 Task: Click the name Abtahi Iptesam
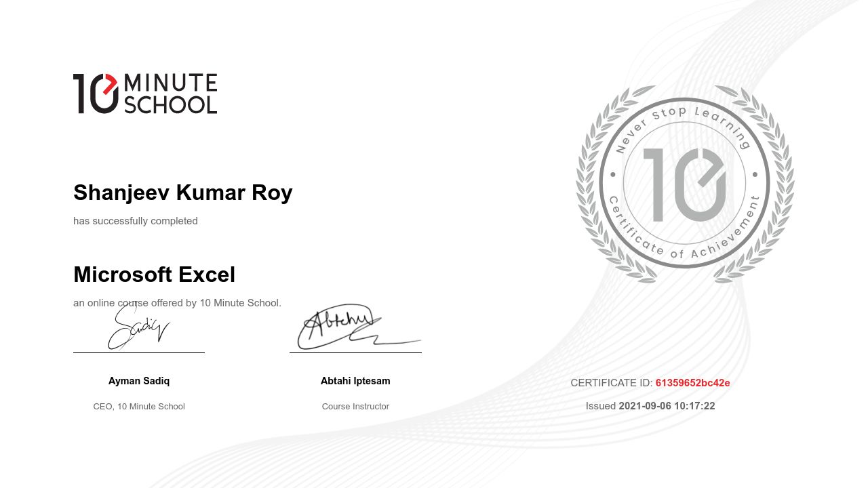[355, 381]
